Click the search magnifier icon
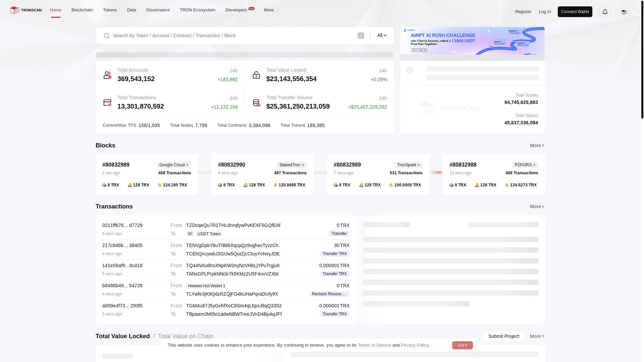Viewport: 644px width, 362px height. click(x=107, y=36)
